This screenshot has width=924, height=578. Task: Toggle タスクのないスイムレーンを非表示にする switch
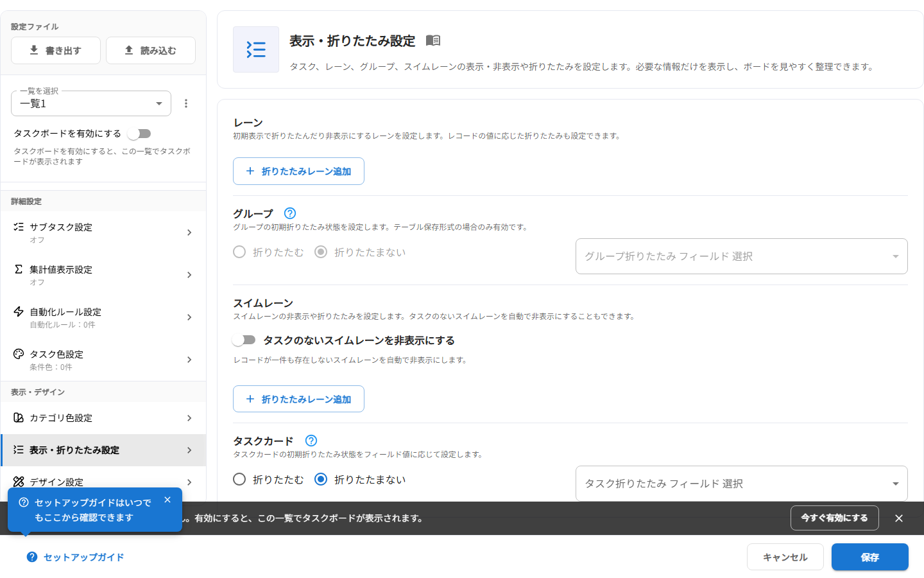click(244, 340)
